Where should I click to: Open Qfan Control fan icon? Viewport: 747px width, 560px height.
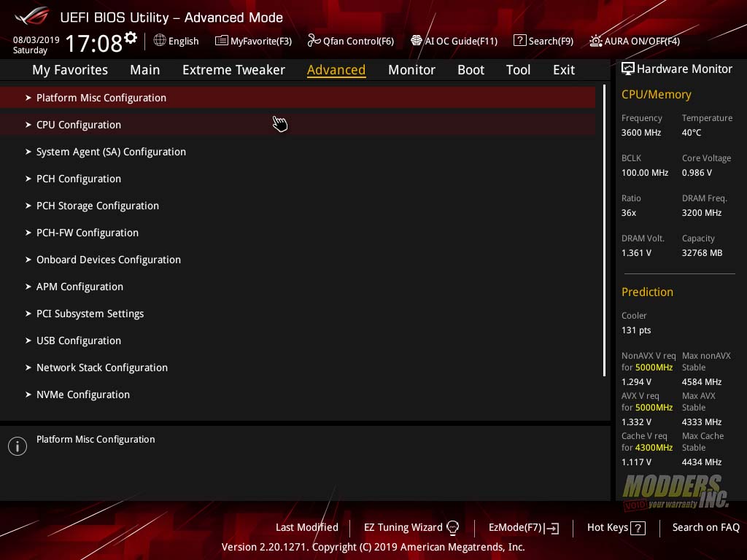pyautogui.click(x=314, y=41)
